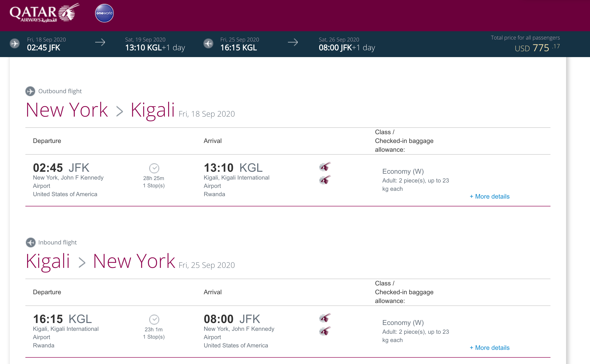The width and height of the screenshot is (590, 364).
Task: Click the plane icon beside Outbound flight heading
Action: pos(30,91)
